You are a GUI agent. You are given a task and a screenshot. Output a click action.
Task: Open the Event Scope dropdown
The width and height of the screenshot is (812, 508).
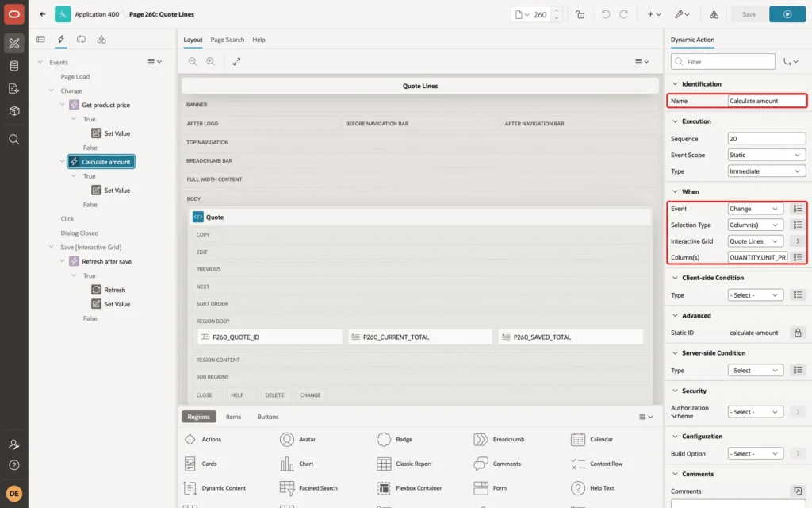click(767, 155)
